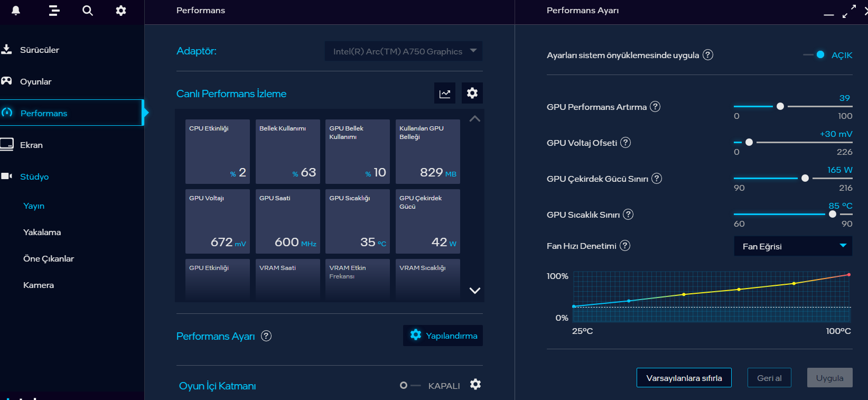Open the Adaptör dropdown list
This screenshot has width=868, height=400.
coord(404,51)
